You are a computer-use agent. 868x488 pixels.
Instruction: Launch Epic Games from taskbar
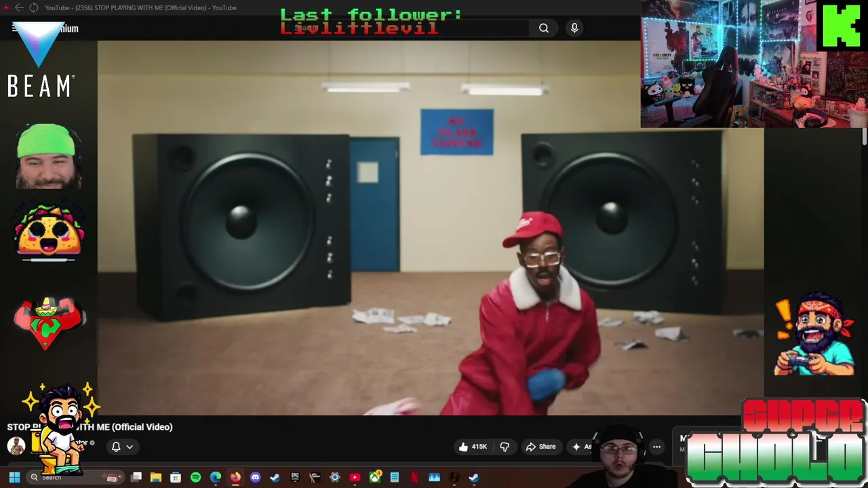(295, 477)
